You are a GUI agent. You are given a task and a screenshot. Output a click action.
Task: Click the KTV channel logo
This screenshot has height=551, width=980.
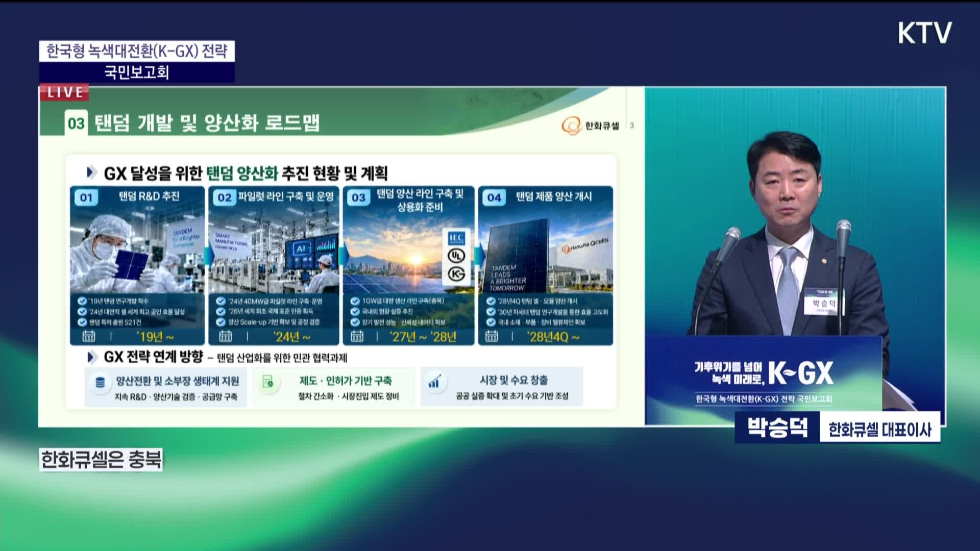[x=924, y=33]
